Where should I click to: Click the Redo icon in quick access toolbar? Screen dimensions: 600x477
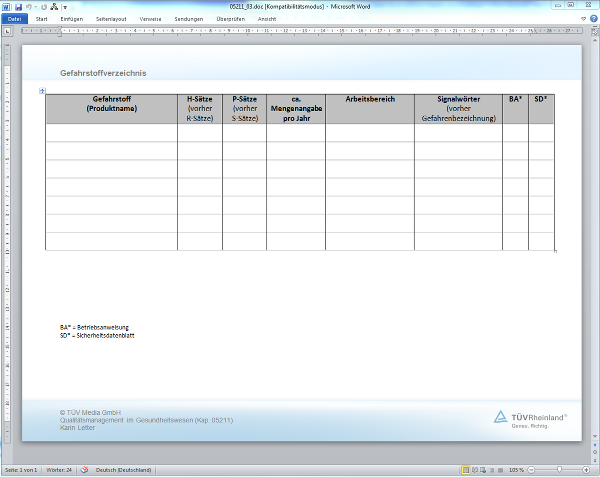pyautogui.click(x=44, y=6)
